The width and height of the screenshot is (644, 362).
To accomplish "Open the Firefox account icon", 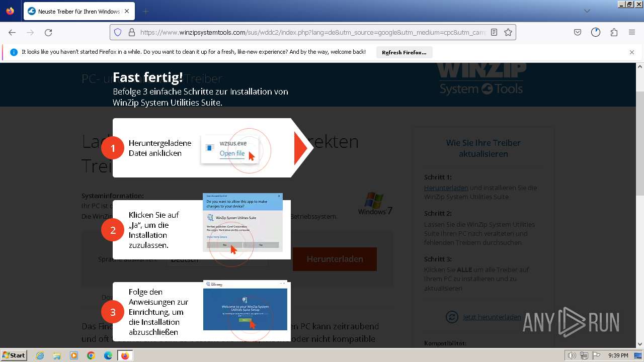I will pyautogui.click(x=596, y=32).
